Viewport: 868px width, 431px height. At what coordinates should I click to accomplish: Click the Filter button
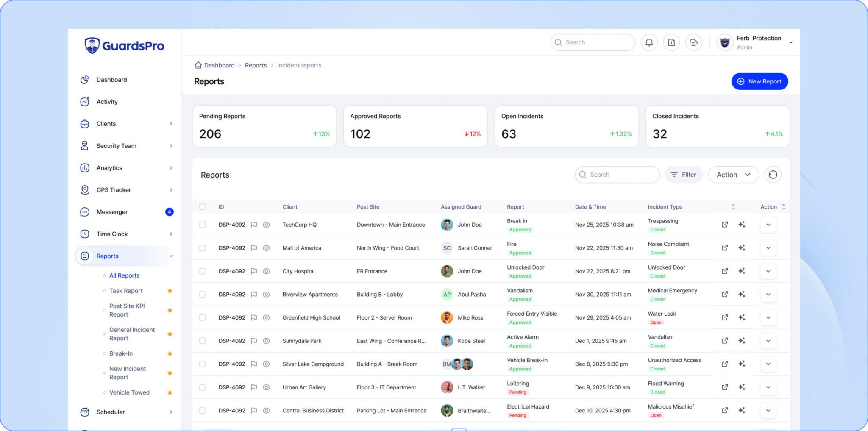[684, 175]
